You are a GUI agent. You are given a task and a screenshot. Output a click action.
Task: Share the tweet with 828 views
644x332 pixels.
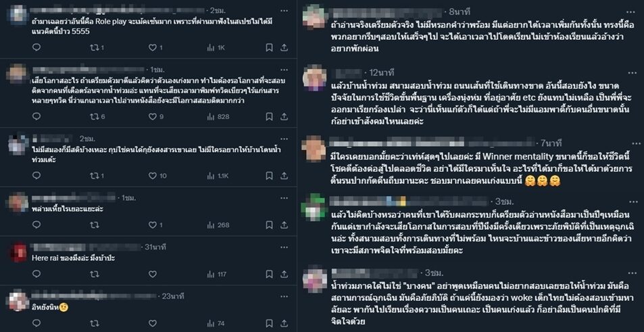pos(284,117)
